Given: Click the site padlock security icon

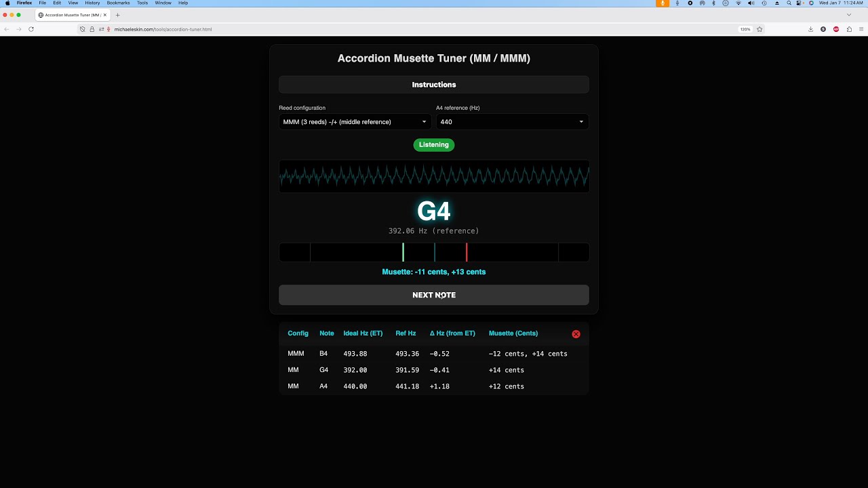Looking at the screenshot, I should coord(92,29).
